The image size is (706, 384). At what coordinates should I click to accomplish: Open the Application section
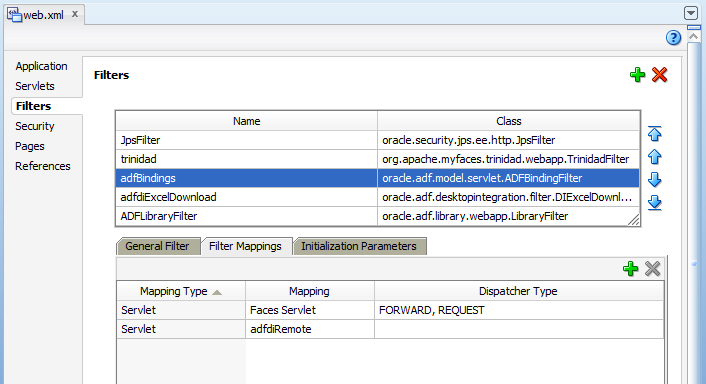click(41, 66)
